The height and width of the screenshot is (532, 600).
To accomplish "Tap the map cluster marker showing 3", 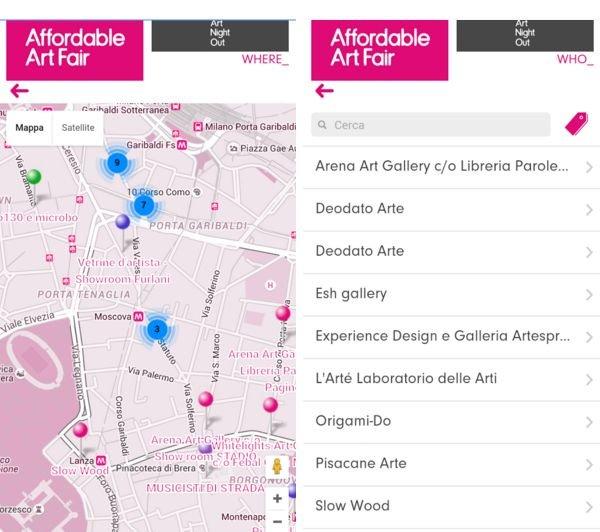I will (156, 328).
